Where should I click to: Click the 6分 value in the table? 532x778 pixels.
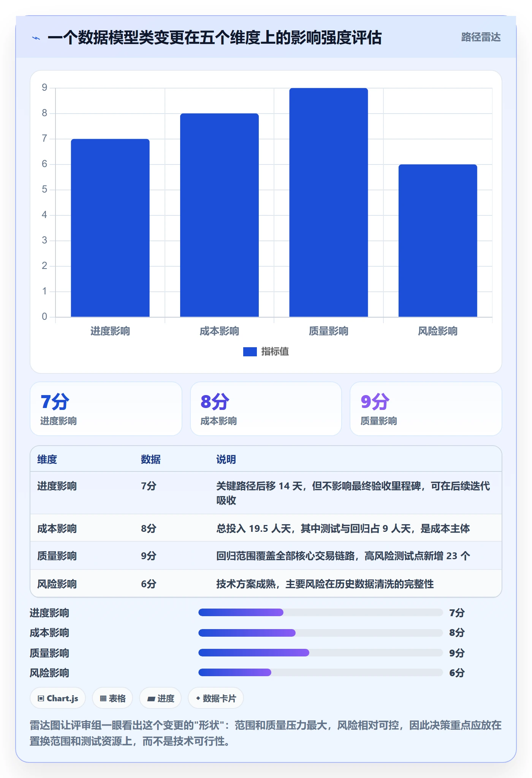[x=149, y=584]
